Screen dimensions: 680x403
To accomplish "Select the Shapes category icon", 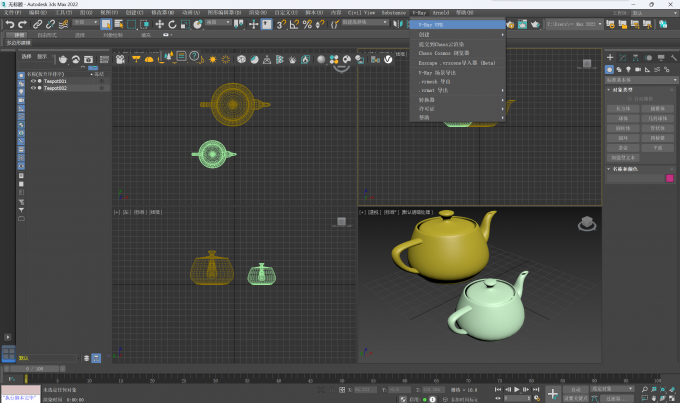I will pos(619,69).
